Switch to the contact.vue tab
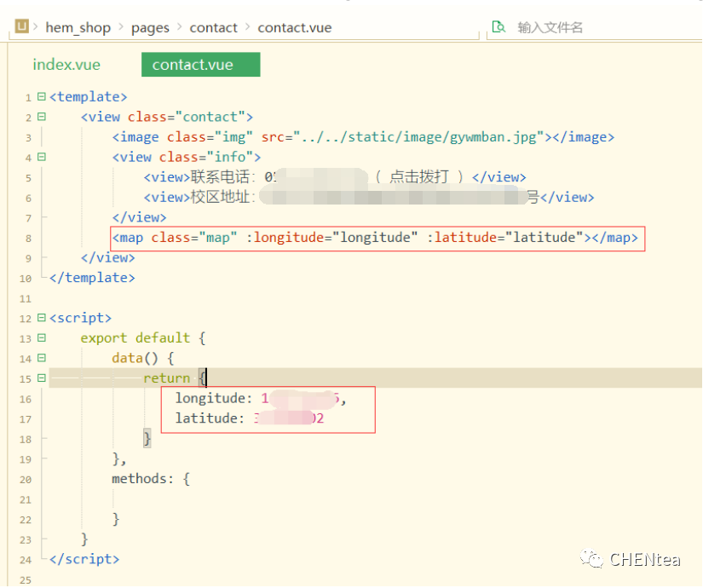The height and width of the screenshot is (588, 703). pyautogui.click(x=201, y=65)
